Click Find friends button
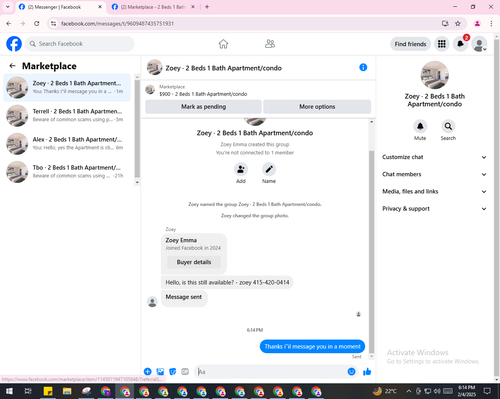This screenshot has width=500, height=399. (x=410, y=44)
